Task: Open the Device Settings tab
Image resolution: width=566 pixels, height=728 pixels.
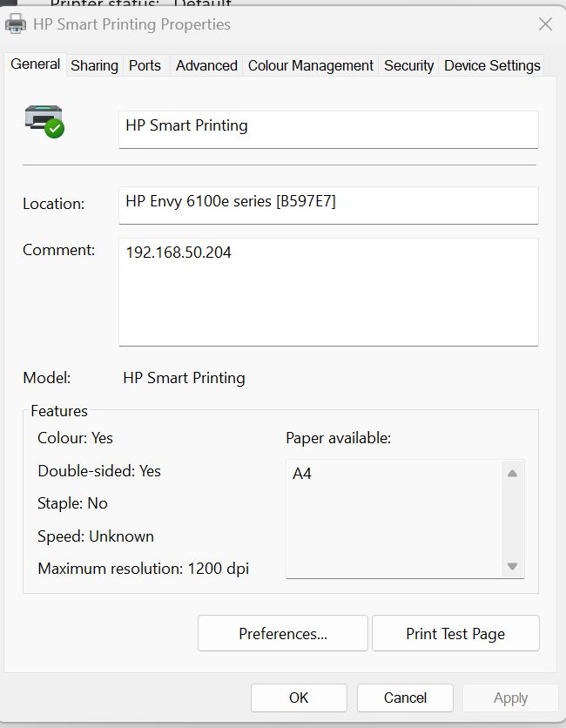Action: [x=492, y=66]
